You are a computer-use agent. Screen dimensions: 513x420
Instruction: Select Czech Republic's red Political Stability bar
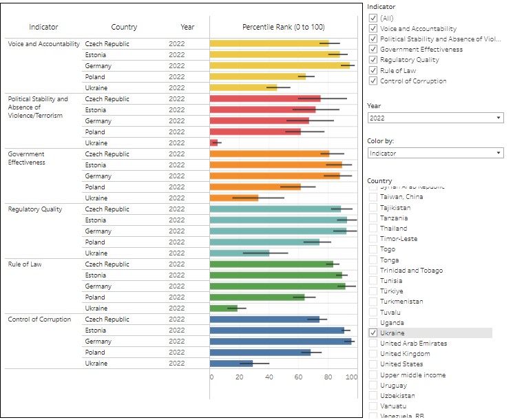tap(265, 98)
